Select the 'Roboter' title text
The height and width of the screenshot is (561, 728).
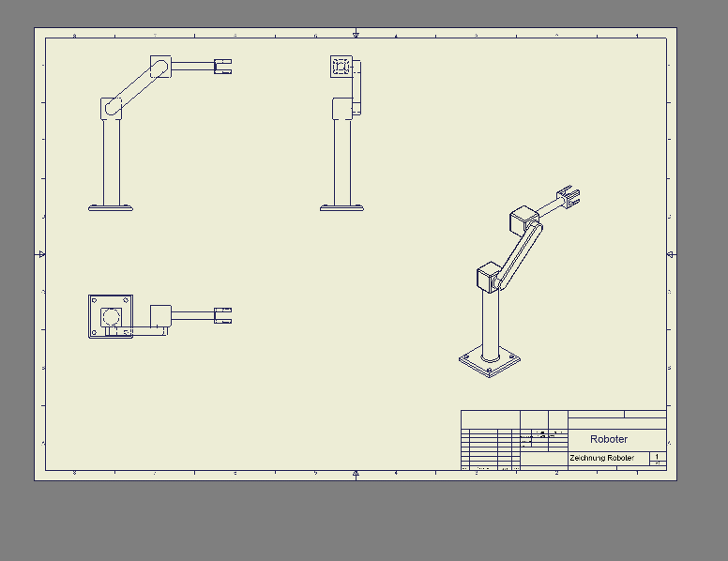pyautogui.click(x=609, y=439)
